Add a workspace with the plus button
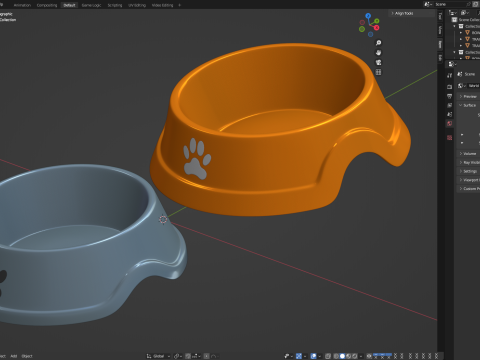 [x=179, y=5]
